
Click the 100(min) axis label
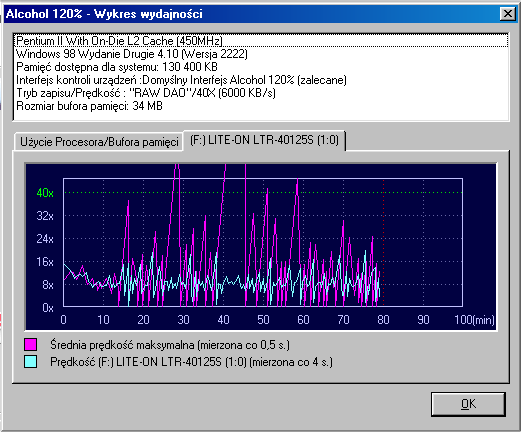tap(474, 320)
